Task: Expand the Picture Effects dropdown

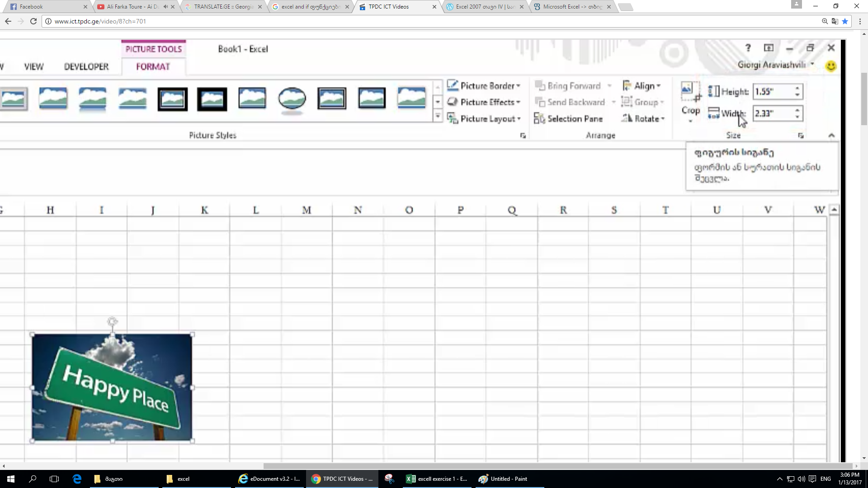Action: pos(518,102)
